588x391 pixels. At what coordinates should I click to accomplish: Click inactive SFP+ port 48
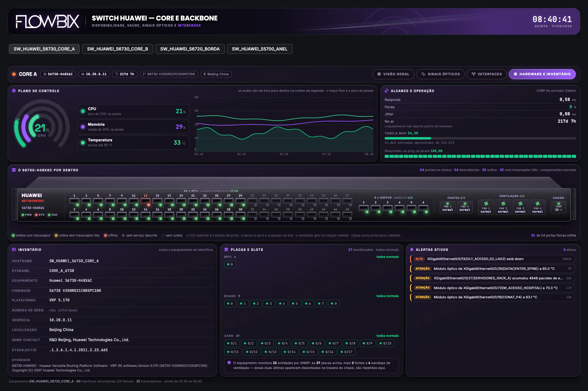(347, 215)
